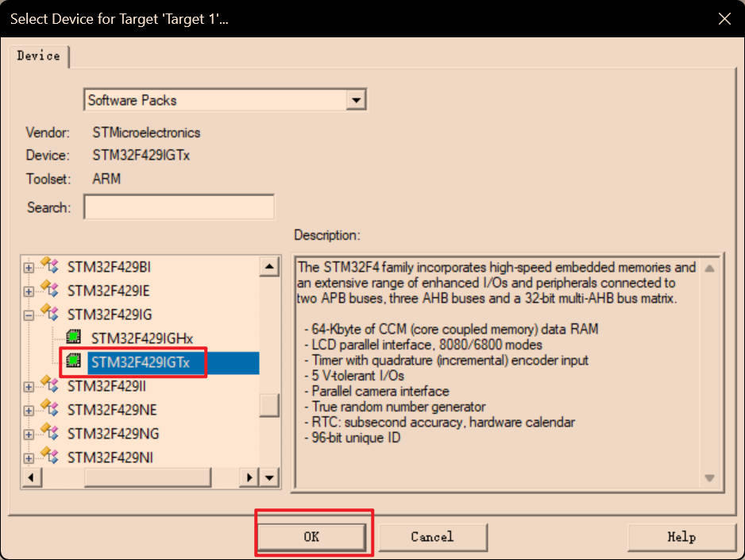Open the Software Packs dropdown

coord(357,100)
